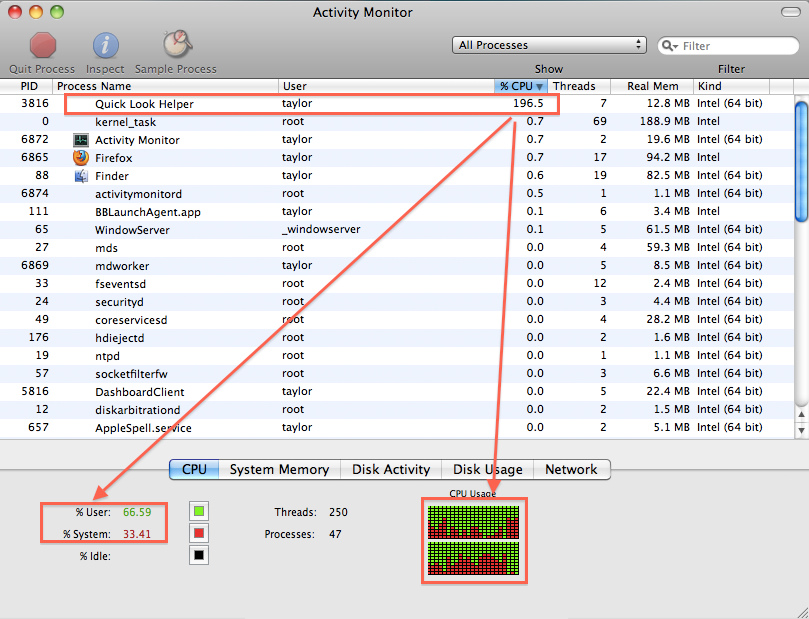Toggle % CPU sort order arrow

click(x=539, y=87)
